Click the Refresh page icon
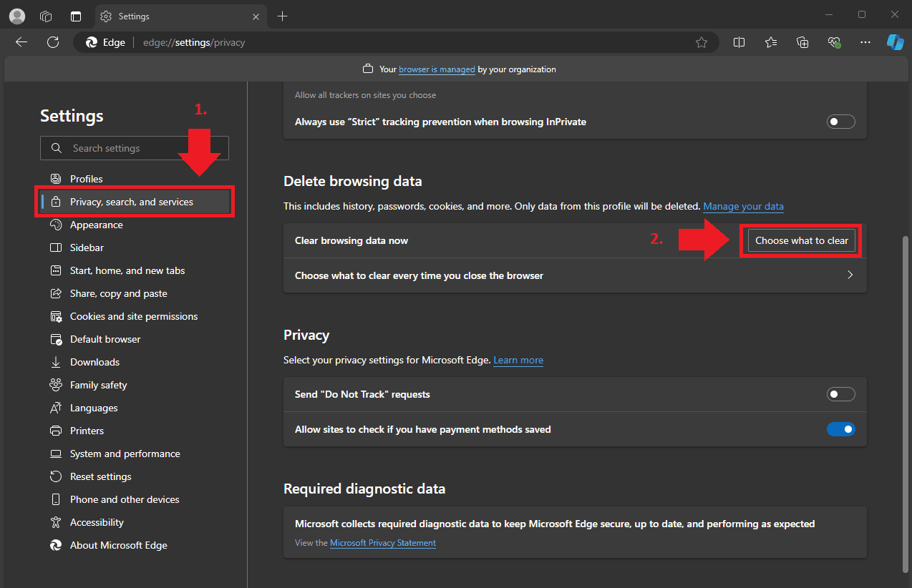 click(53, 42)
